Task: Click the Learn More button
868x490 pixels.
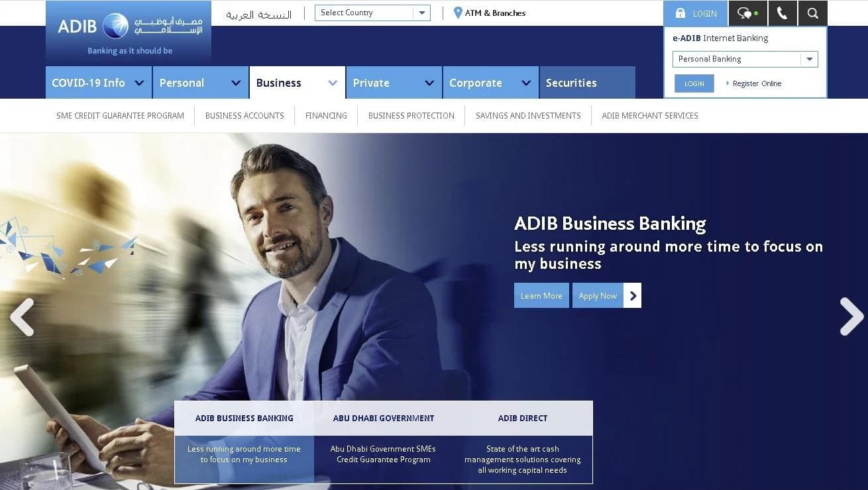Action: coord(541,296)
